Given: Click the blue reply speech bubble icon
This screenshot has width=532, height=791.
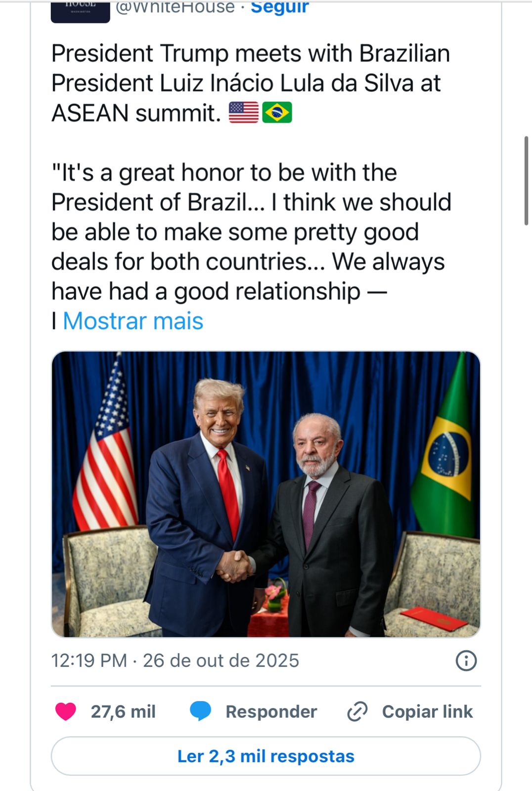Looking at the screenshot, I should click(200, 711).
